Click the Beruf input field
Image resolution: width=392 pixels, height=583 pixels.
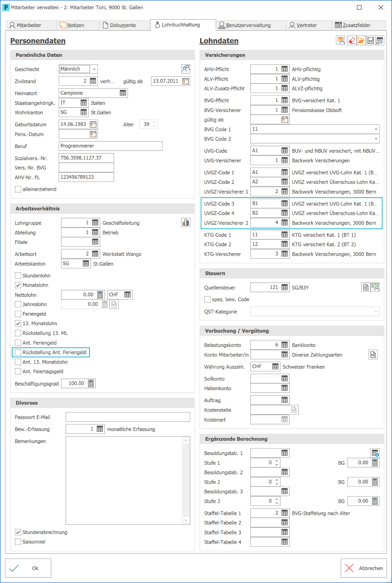coord(111,146)
